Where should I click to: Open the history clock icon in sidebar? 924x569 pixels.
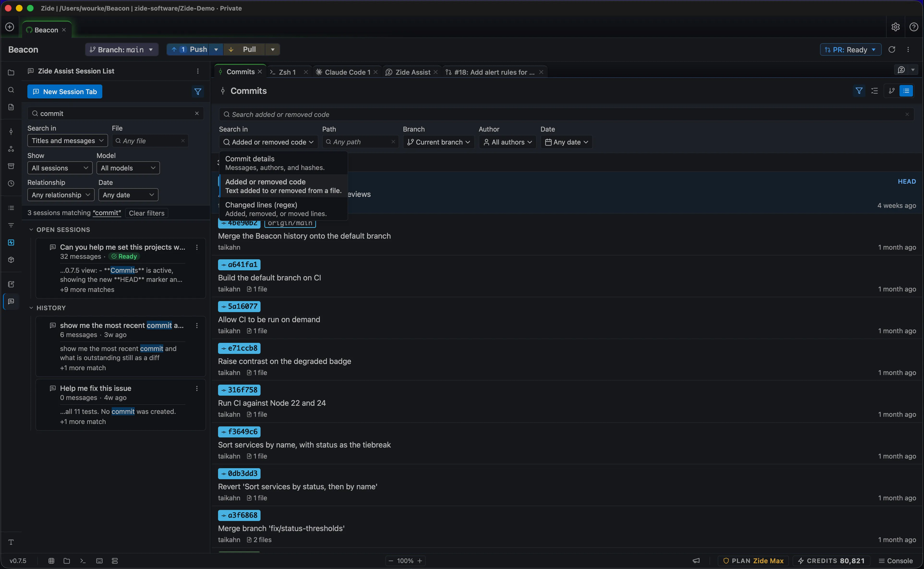pos(11,183)
